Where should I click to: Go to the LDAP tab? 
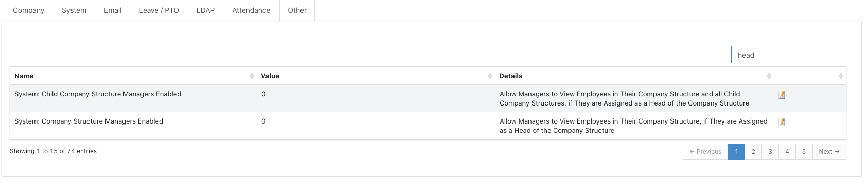(205, 10)
